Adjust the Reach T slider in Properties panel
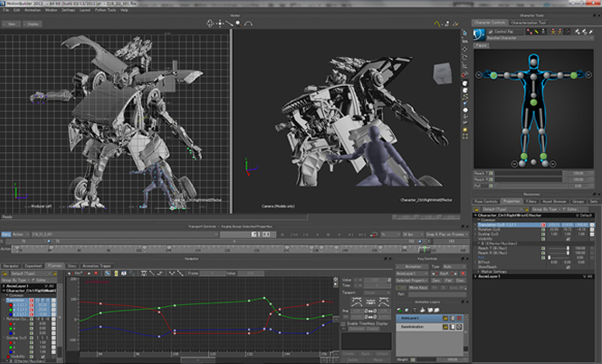602x364 pixels. pyautogui.click(x=559, y=248)
